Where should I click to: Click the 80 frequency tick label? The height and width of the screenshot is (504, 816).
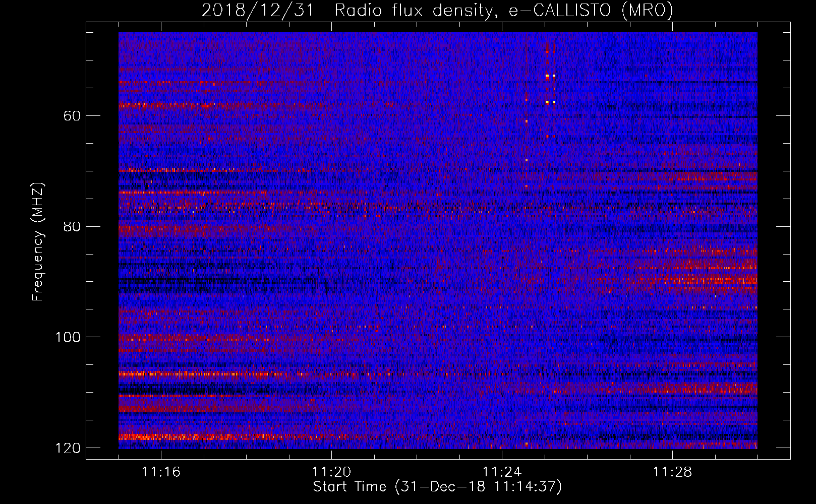click(x=72, y=226)
